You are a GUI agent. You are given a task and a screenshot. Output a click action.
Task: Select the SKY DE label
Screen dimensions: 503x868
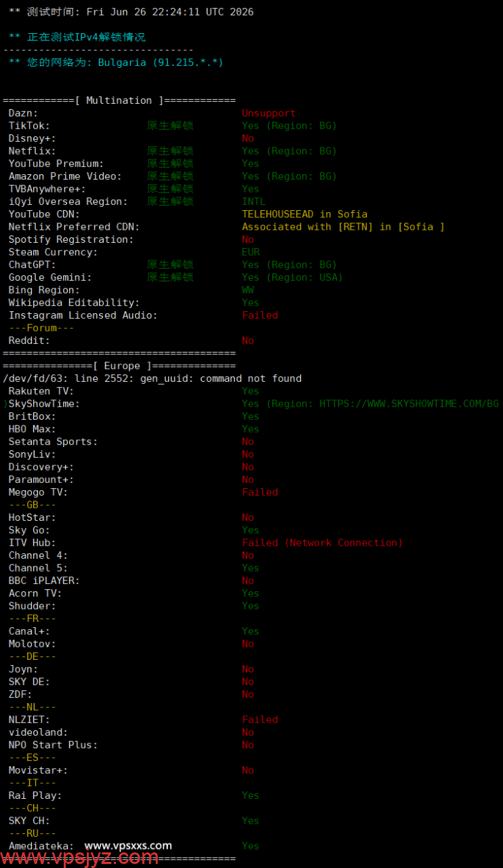click(29, 682)
